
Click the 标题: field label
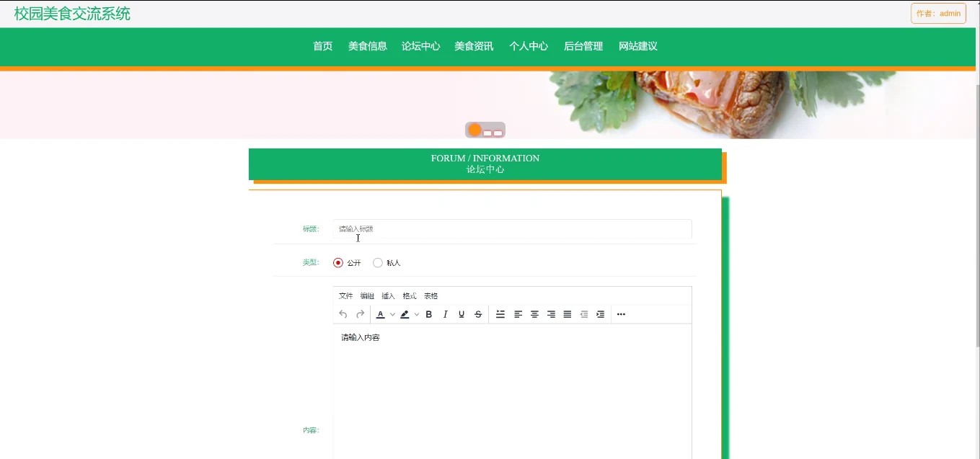311,229
